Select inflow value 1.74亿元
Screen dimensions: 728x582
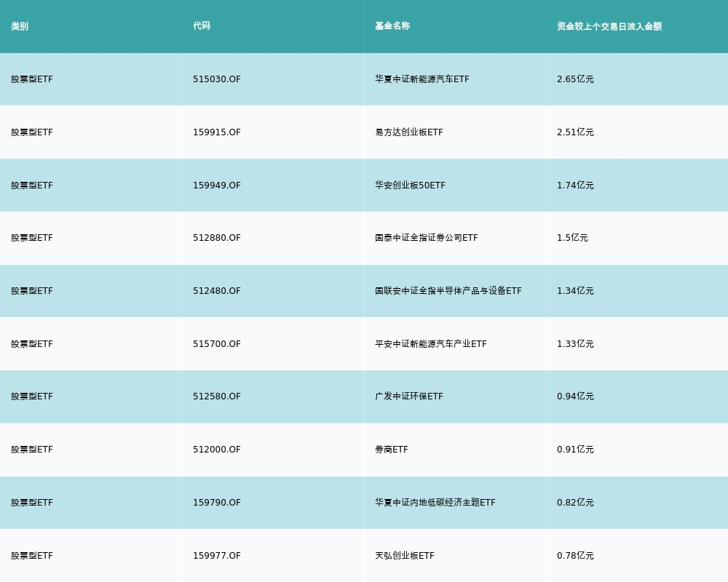click(575, 186)
